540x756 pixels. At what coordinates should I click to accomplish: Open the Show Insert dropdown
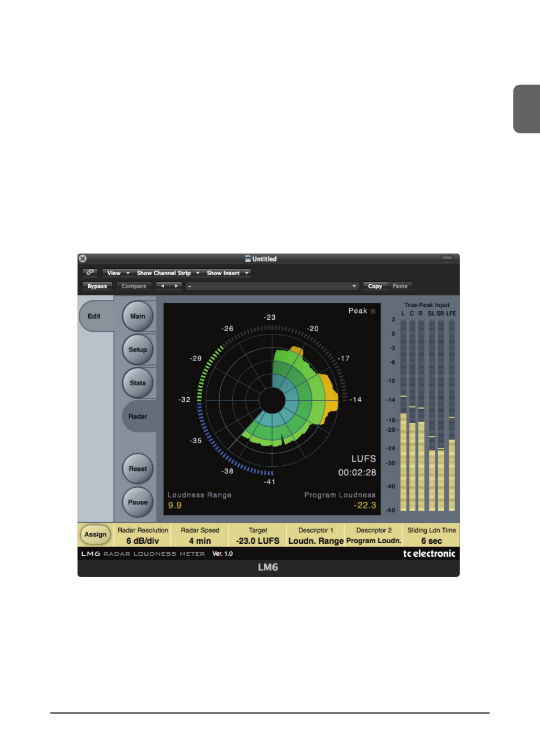(228, 273)
